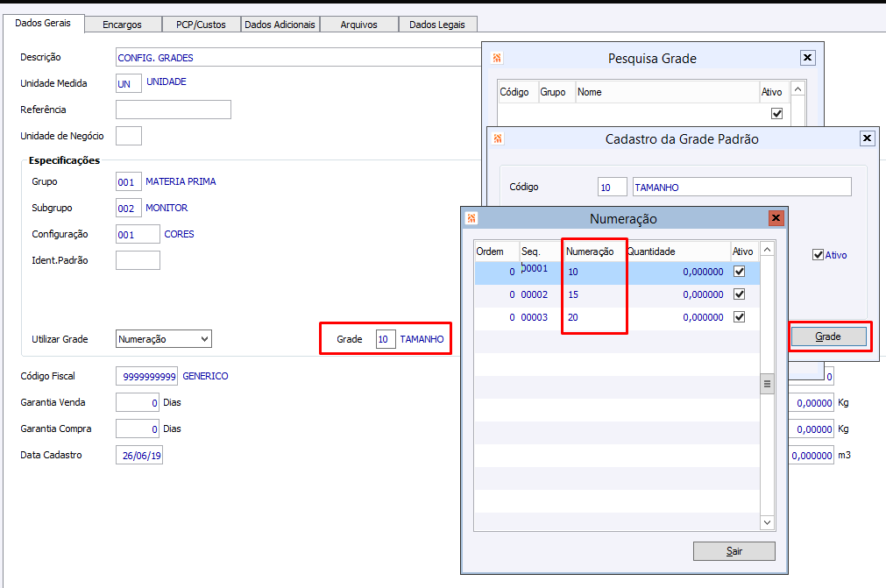886x588 pixels.
Task: Open the Dados Legais tab
Action: click(437, 25)
